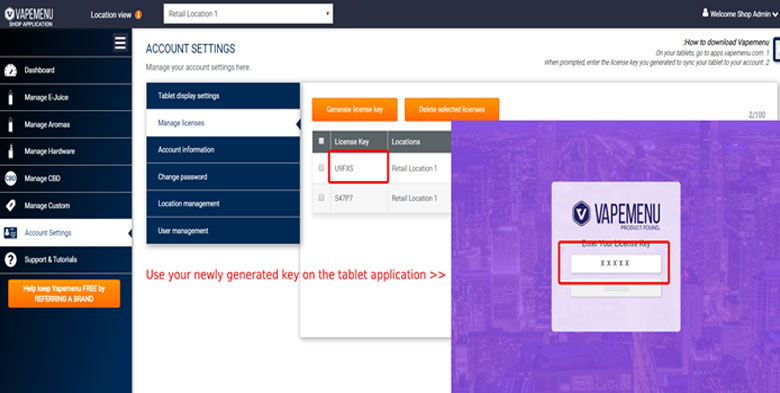Click the Manage Custom tag icon
The image size is (780, 393).
pyautogui.click(x=10, y=205)
